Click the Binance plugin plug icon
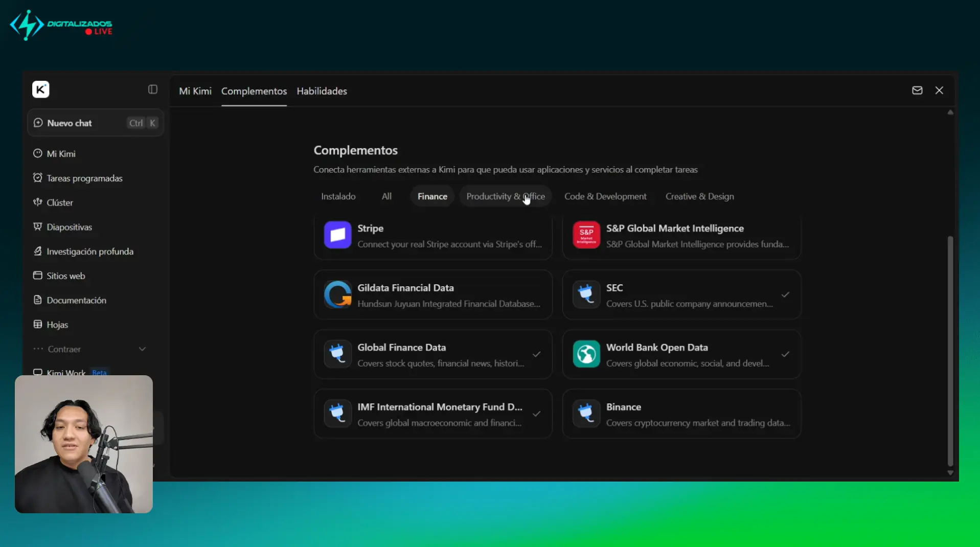 [x=586, y=413]
